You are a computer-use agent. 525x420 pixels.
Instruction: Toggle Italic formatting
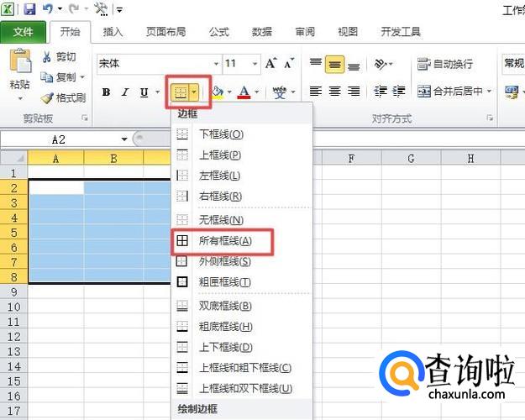pyautogui.click(x=125, y=92)
